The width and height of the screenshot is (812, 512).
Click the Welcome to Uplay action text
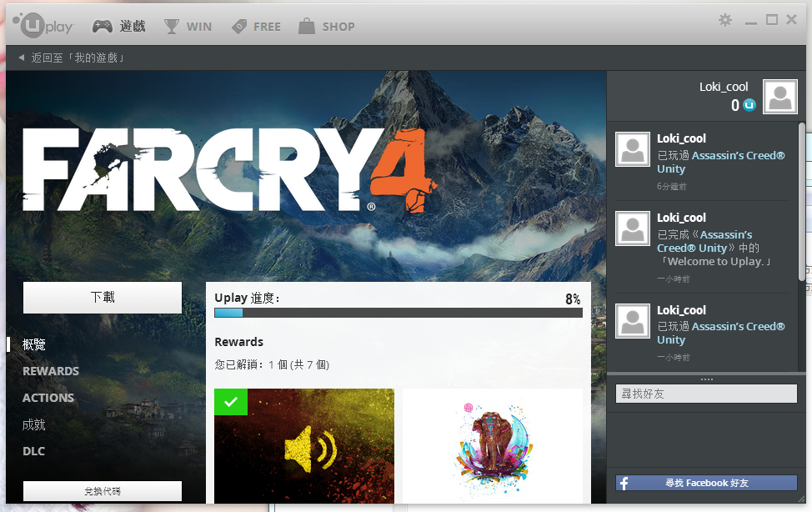tap(716, 262)
